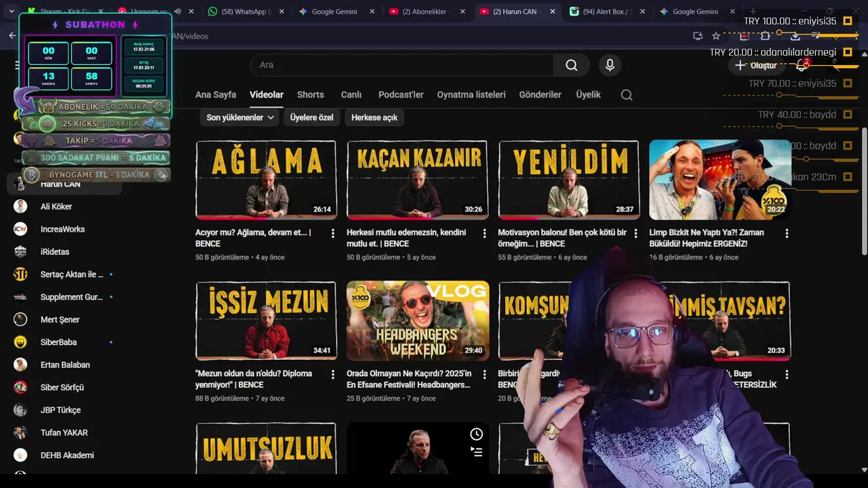Screen dimensions: 868x488
Task: Open the İŞSİZ MEZUN video thumbnail
Action: pos(266,321)
